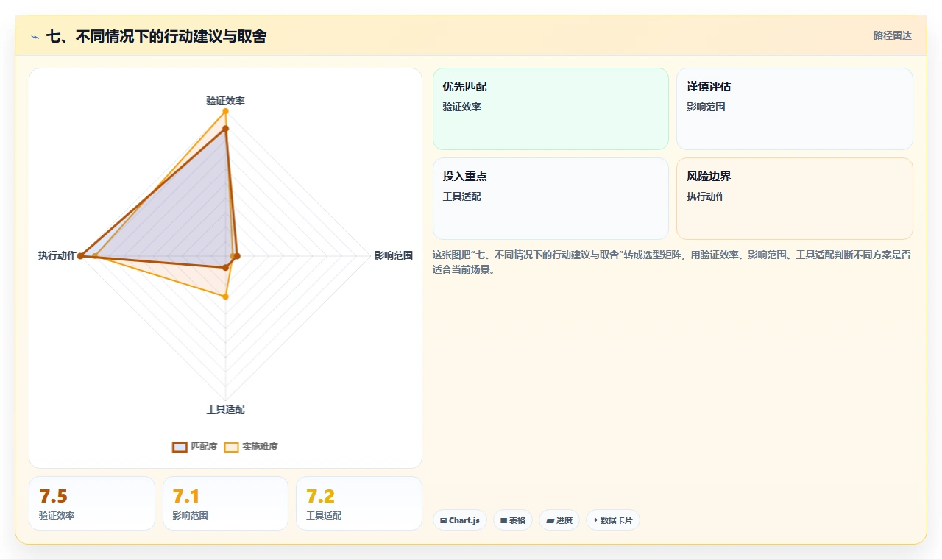Image resolution: width=942 pixels, height=560 pixels.
Task: Click the 路径雷达 label in the header
Action: pyautogui.click(x=893, y=35)
